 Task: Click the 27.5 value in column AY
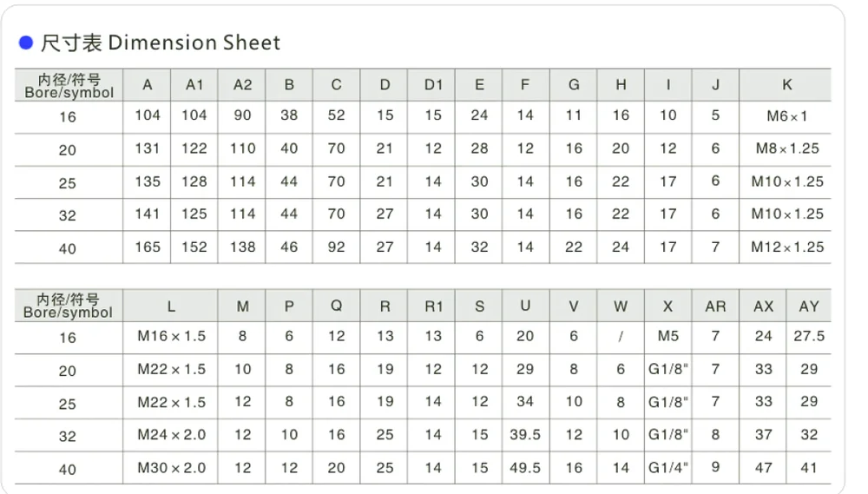pyautogui.click(x=809, y=337)
